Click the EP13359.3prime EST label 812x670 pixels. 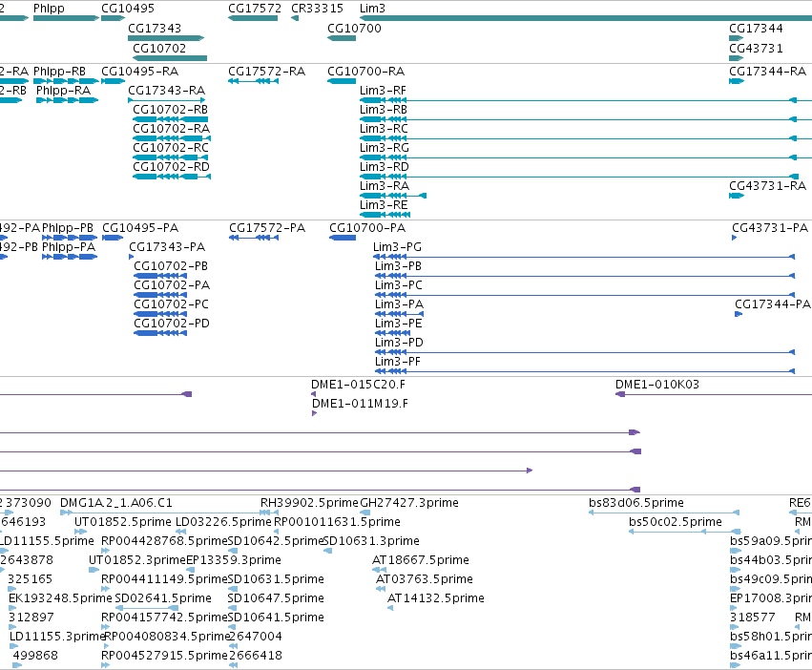tap(234, 560)
